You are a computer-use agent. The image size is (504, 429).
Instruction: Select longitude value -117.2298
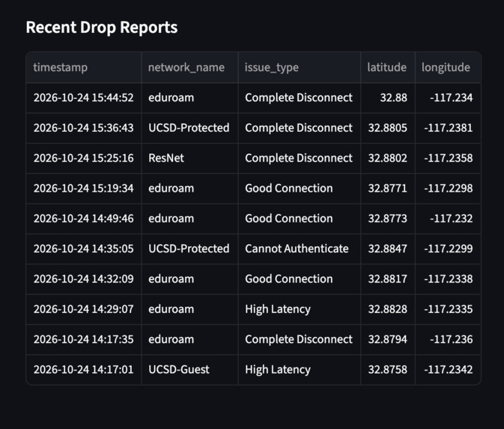448,189
